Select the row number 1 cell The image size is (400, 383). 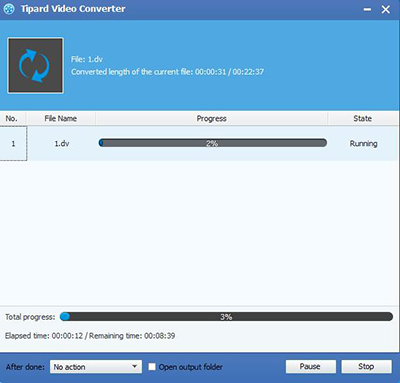point(13,144)
